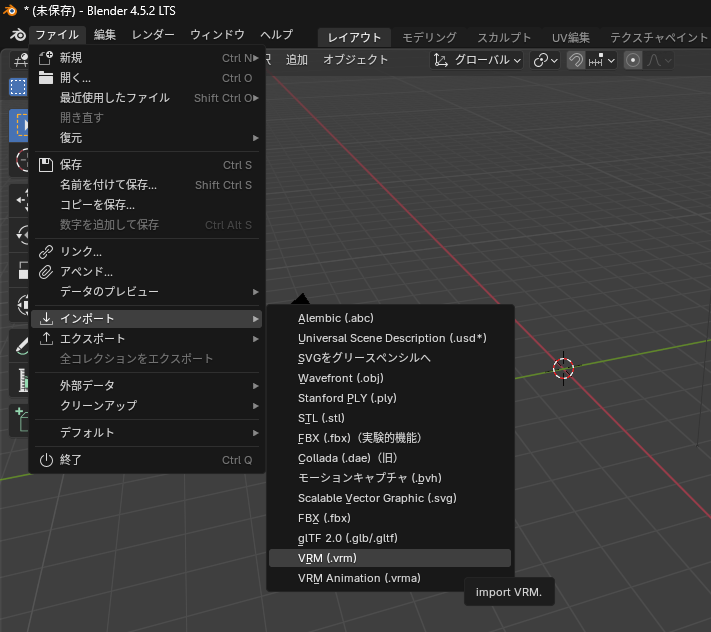Open the オブジェクト header menu
Image resolution: width=711 pixels, height=632 pixels.
pyautogui.click(x=355, y=60)
